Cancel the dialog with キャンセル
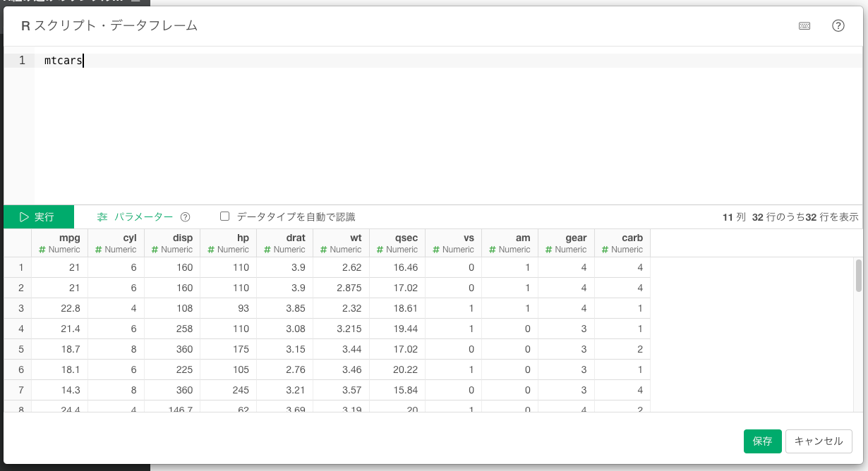Screen dimensions: 868x471 819,441
